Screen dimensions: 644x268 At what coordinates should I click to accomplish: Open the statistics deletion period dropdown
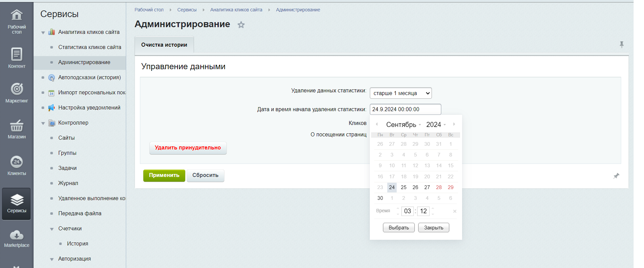(400, 93)
